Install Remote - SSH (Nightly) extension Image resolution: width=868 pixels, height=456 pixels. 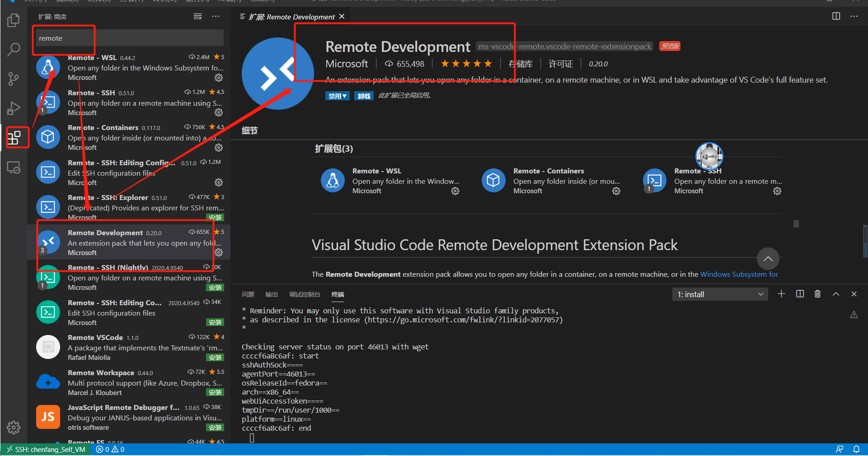tap(216, 287)
